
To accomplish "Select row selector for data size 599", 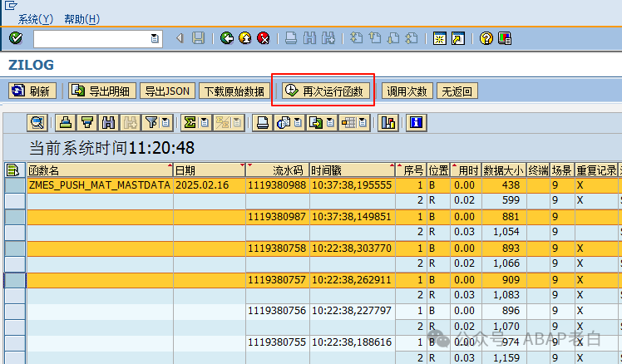I will click(x=15, y=201).
